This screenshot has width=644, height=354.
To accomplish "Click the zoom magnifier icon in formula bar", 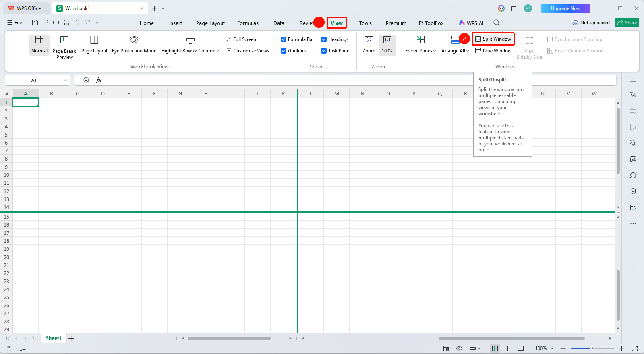I will [87, 80].
